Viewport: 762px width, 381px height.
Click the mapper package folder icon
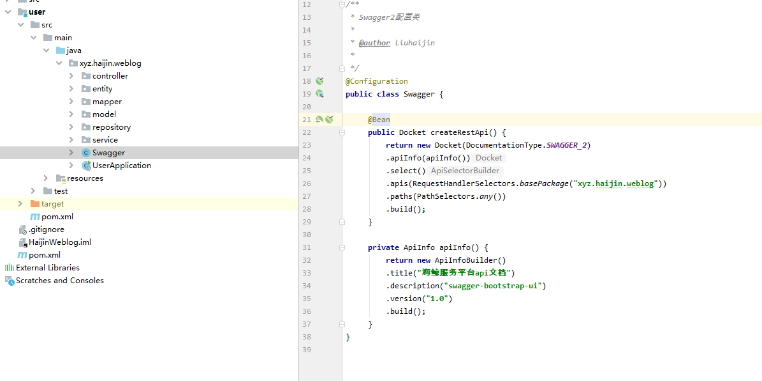pos(86,101)
